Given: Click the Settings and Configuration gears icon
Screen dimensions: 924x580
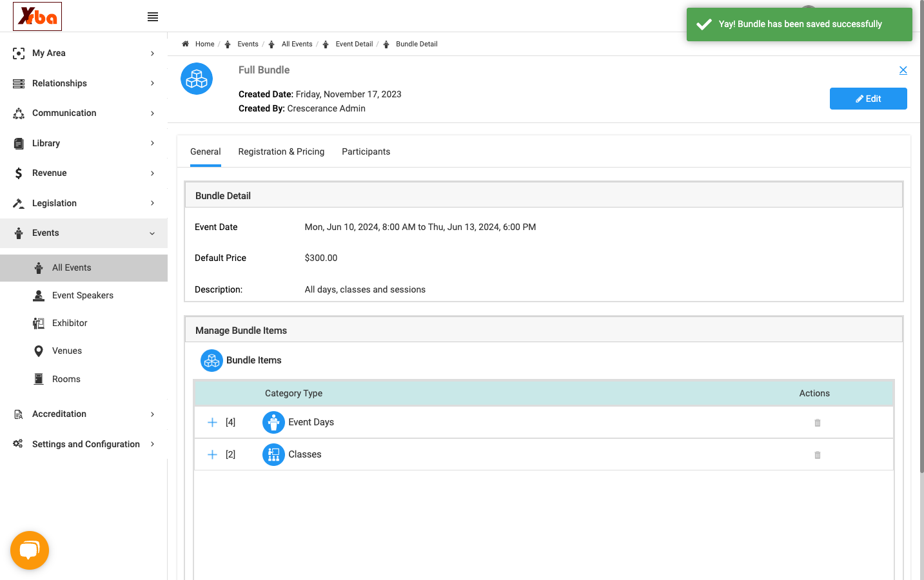Looking at the screenshot, I should point(18,444).
